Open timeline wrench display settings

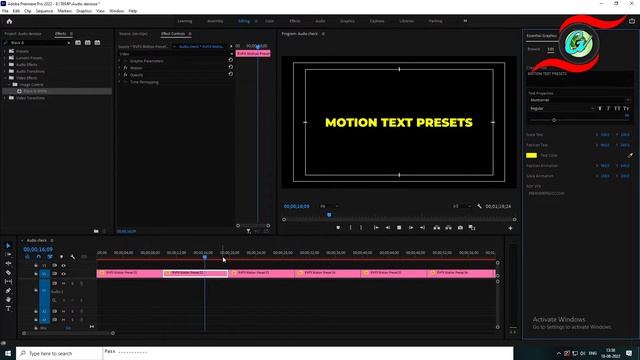click(73, 257)
